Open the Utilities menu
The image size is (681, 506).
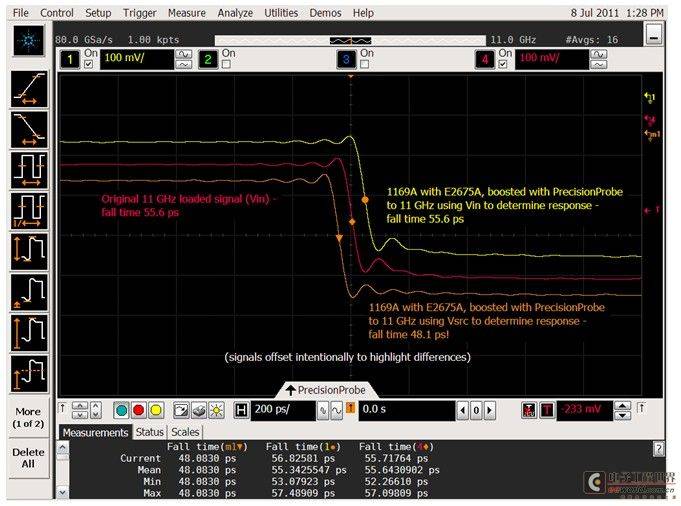(281, 13)
